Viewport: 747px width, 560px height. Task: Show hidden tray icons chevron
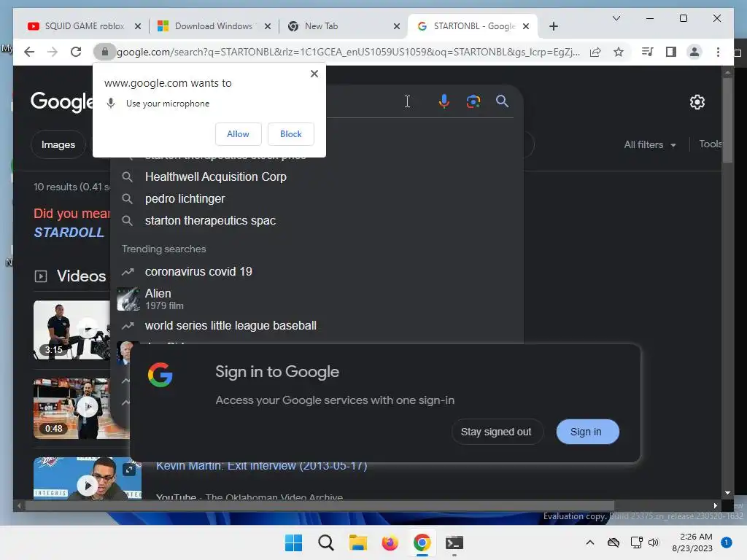click(x=589, y=542)
